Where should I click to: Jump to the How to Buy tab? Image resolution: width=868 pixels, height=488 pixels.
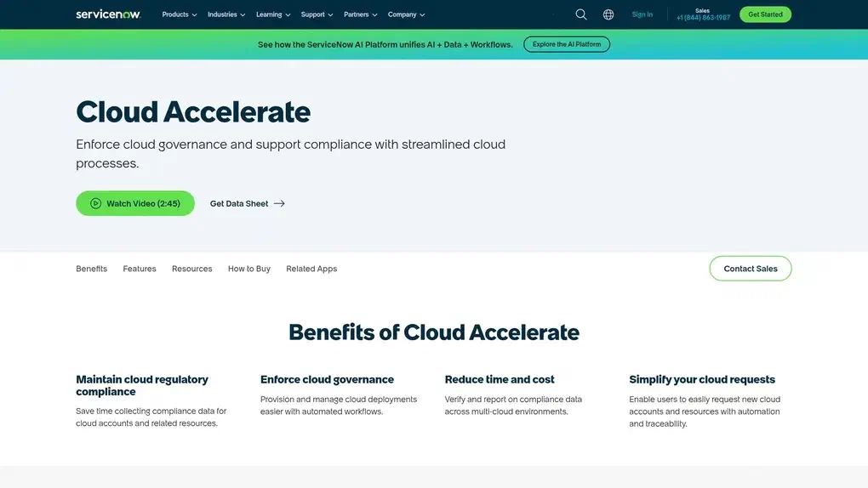pyautogui.click(x=249, y=269)
